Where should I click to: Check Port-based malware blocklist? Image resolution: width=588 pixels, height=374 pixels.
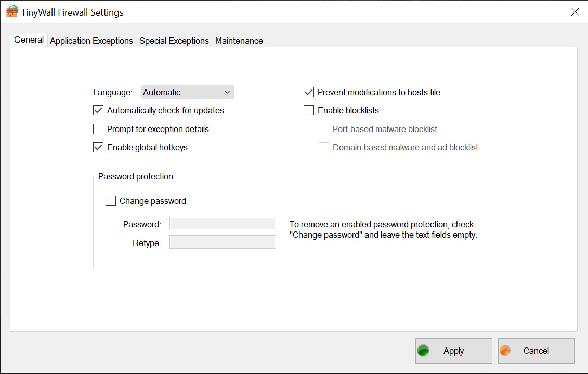pos(324,128)
